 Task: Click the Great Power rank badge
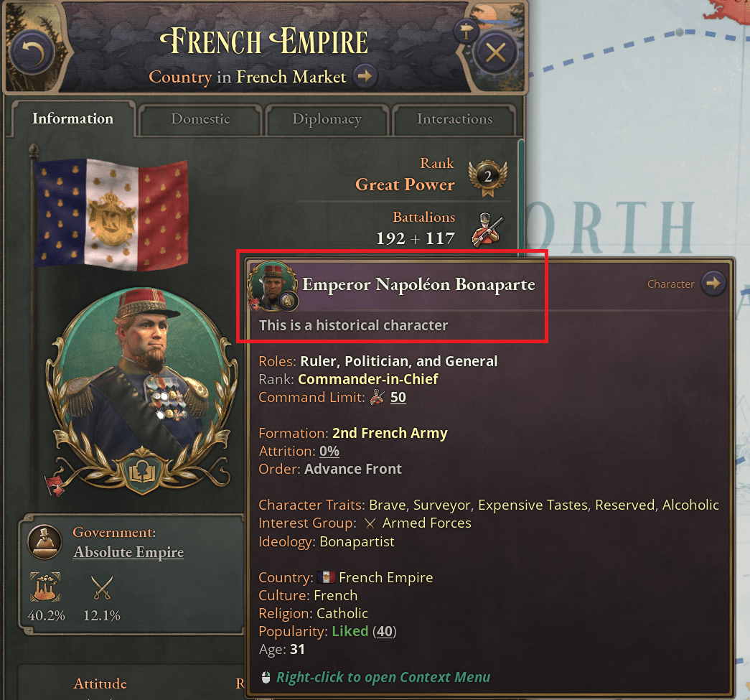[487, 177]
